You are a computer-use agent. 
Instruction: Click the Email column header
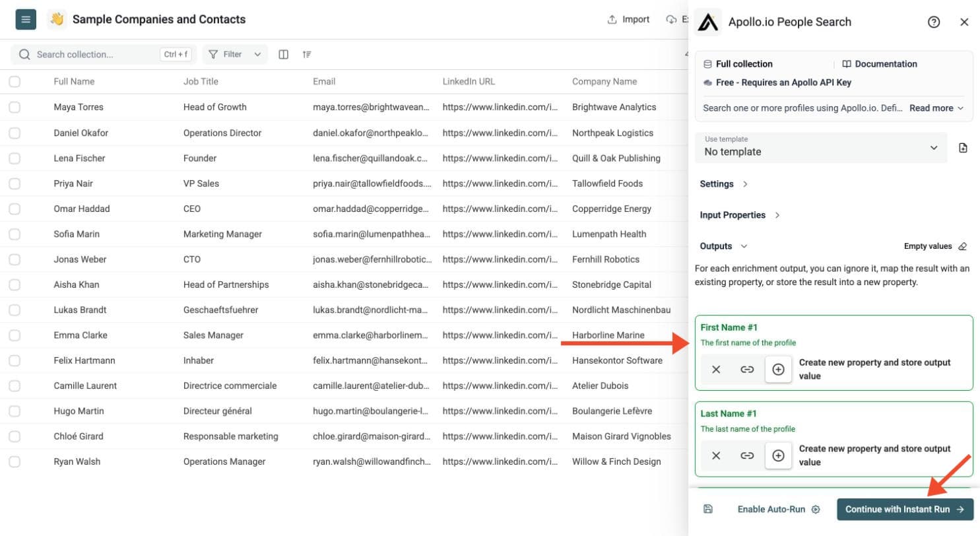(x=324, y=82)
